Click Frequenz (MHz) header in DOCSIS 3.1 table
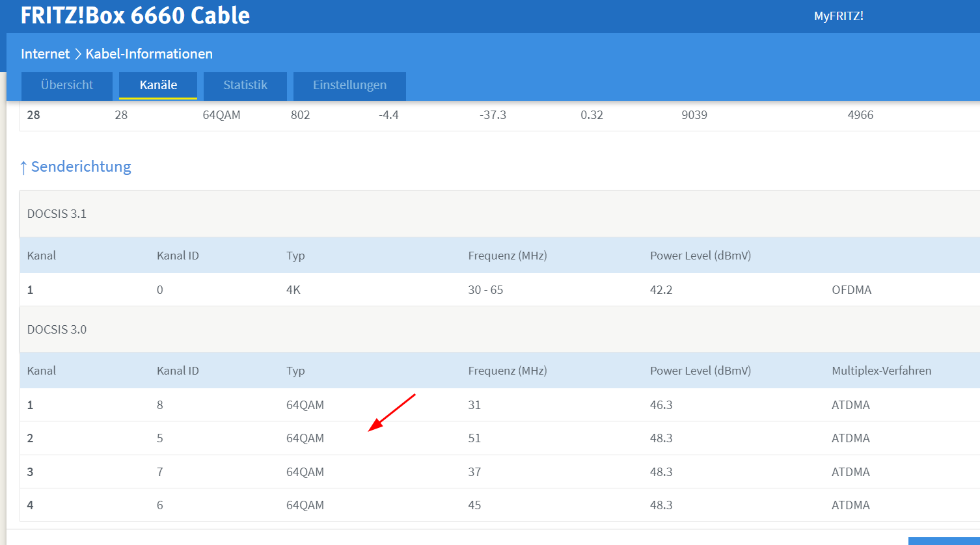The height and width of the screenshot is (545, 980). pos(508,256)
